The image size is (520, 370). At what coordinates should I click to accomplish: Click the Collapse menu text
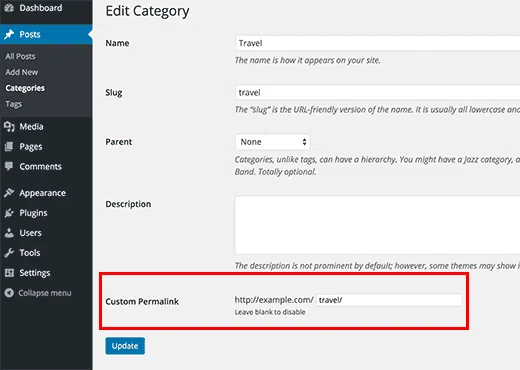click(x=45, y=293)
